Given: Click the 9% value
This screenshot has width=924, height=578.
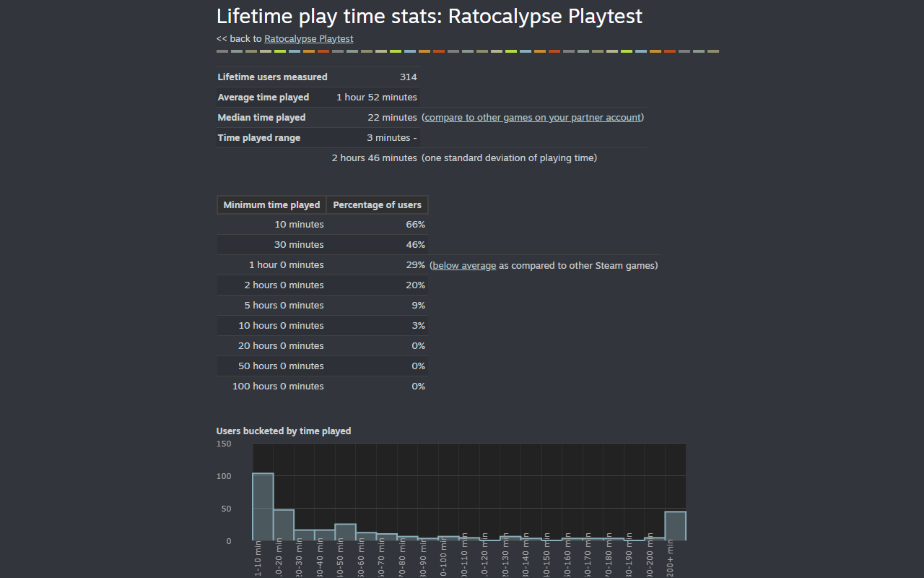Looking at the screenshot, I should pos(419,305).
